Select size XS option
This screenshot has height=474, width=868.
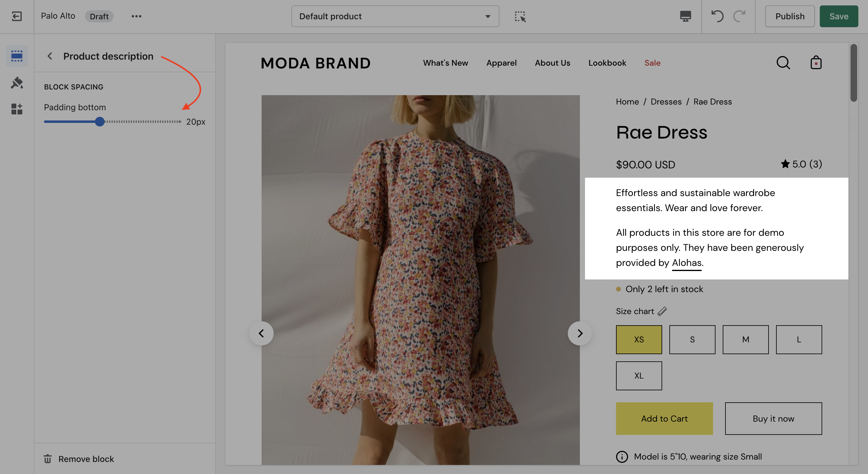tap(639, 339)
